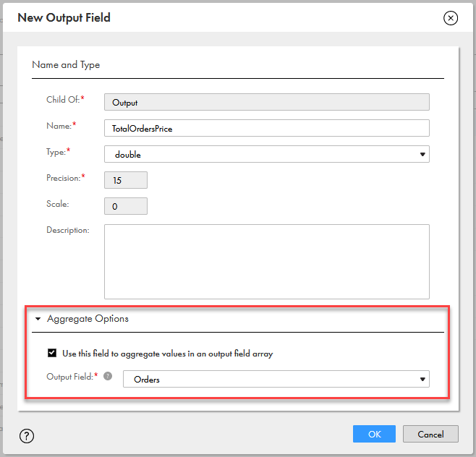
Task: Click the 'Name and Type' section heading
Action: coord(66,65)
